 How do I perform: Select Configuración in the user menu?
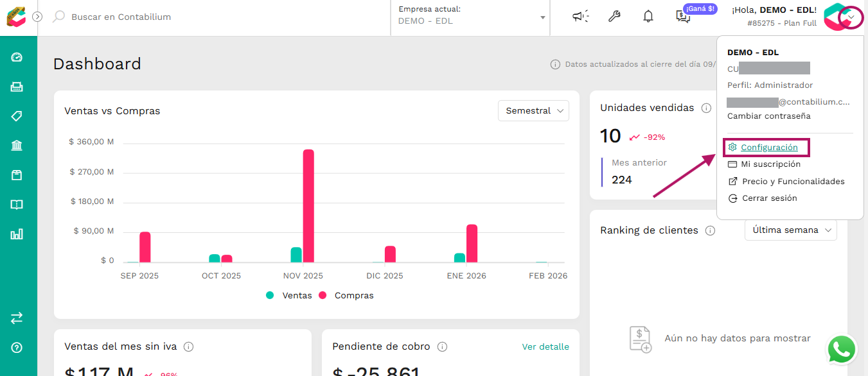769,148
